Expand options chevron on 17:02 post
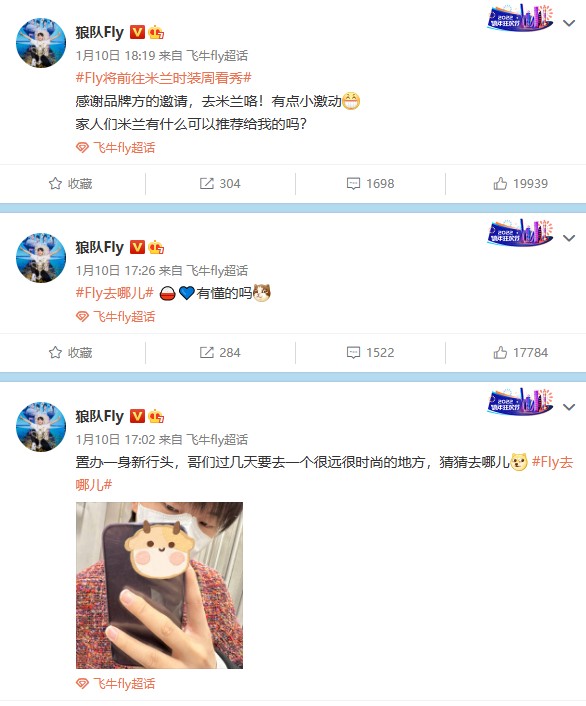Viewport: 586px width, 706px height. [x=569, y=407]
